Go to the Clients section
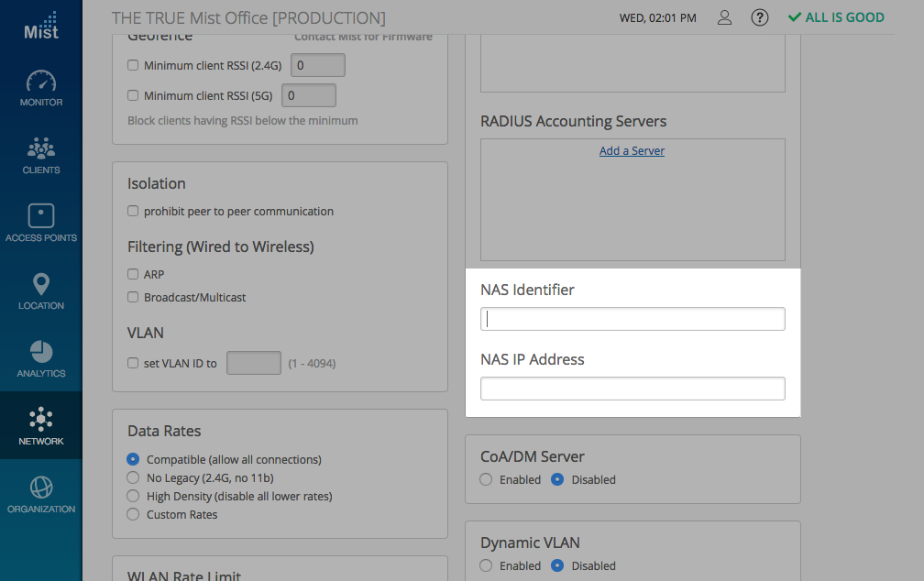Screen dimensions: 924x581 [41, 156]
